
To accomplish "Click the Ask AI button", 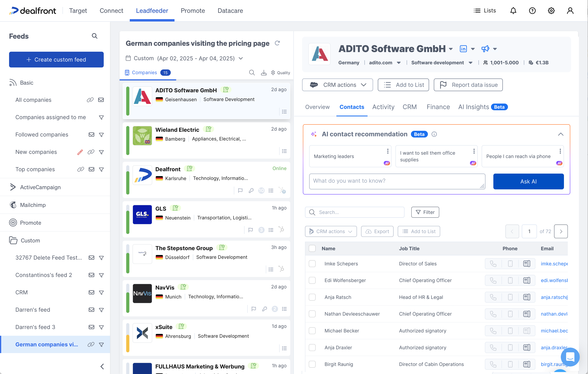I will (x=528, y=181).
